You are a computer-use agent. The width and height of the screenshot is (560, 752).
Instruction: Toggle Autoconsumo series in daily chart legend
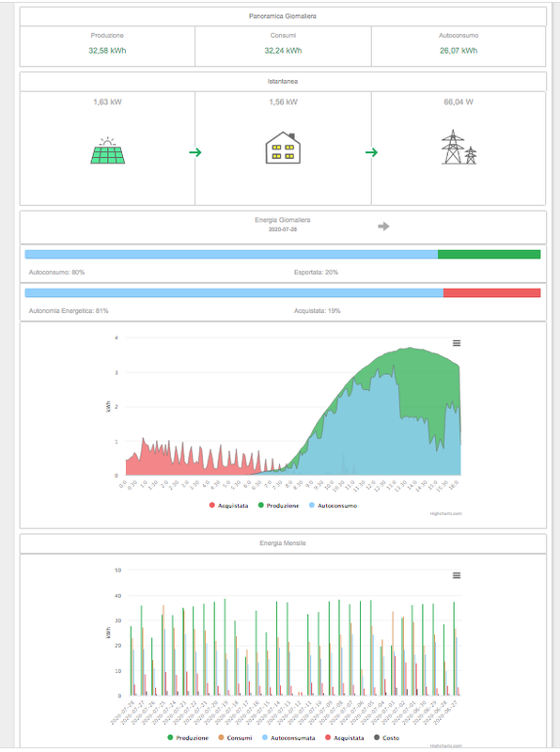click(333, 506)
